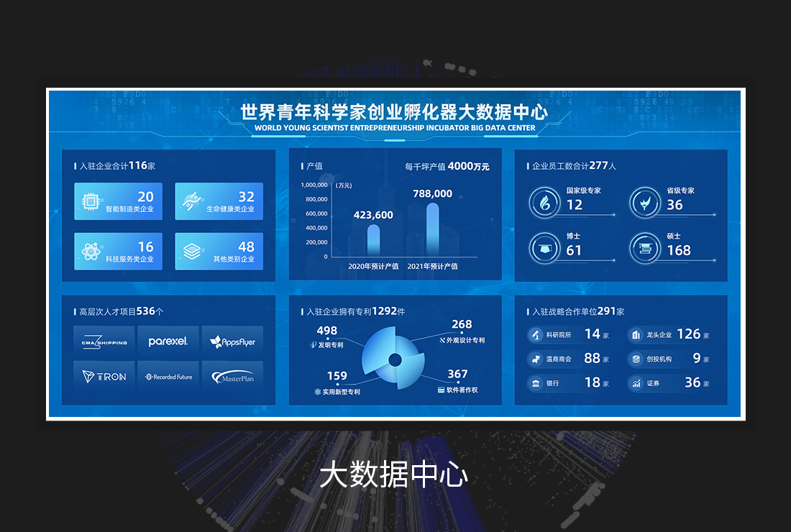Screen dimensions: 791x532
Task: Click the 银行 bank building icon
Action: pyautogui.click(x=535, y=383)
